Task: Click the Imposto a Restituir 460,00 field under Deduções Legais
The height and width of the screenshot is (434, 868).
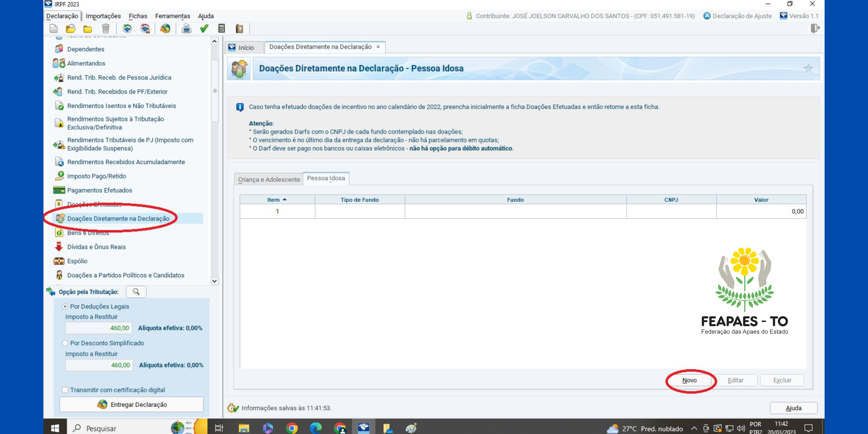Action: coord(99,328)
